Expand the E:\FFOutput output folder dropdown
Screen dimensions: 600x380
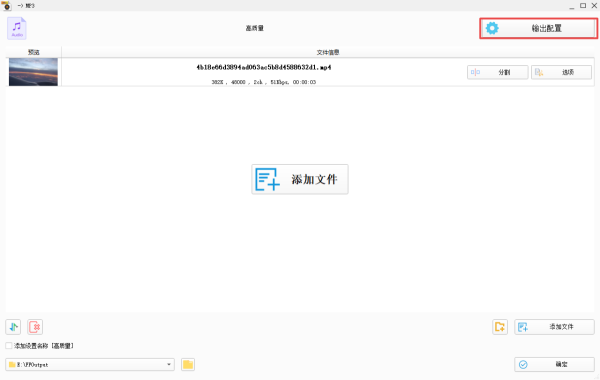click(169, 364)
